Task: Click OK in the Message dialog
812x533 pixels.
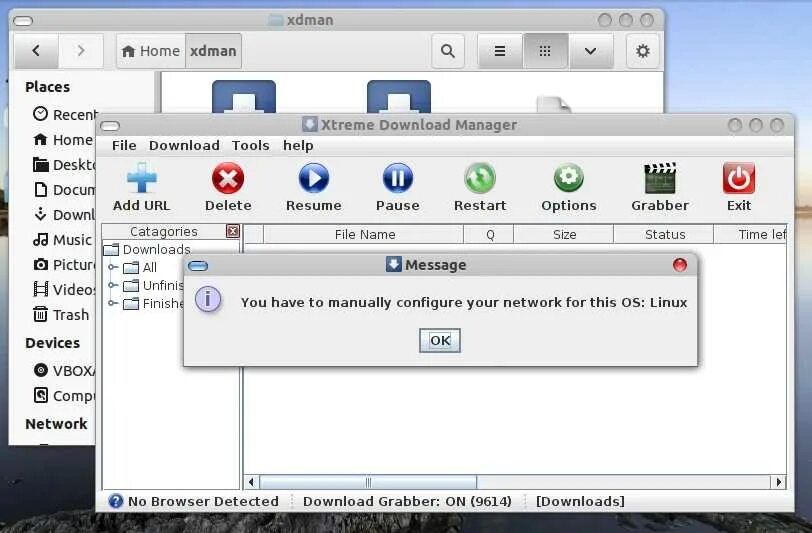Action: coord(440,340)
